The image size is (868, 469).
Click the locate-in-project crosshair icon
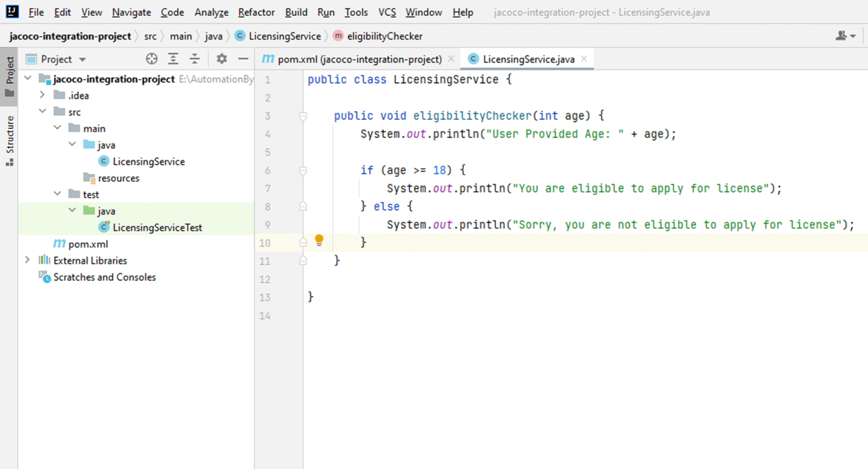tap(151, 59)
